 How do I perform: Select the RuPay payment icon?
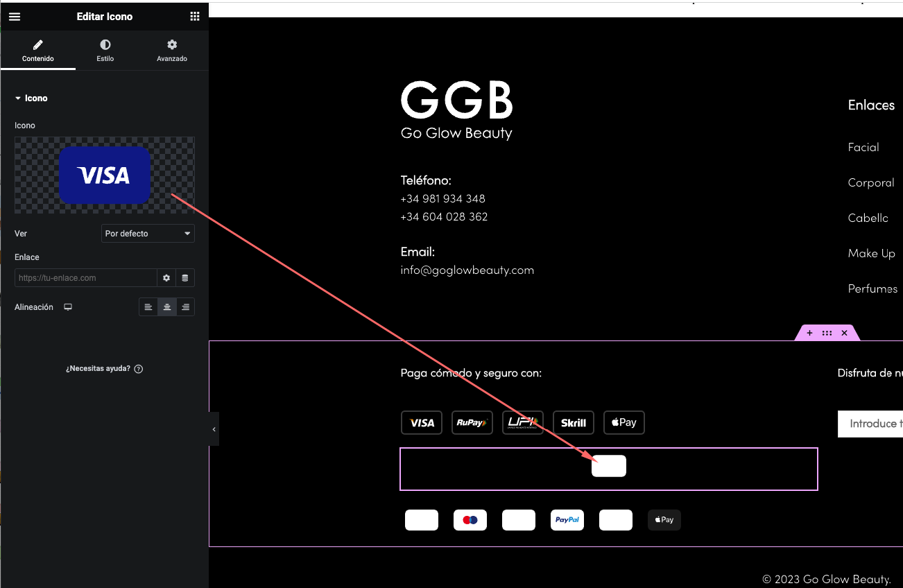(x=472, y=423)
